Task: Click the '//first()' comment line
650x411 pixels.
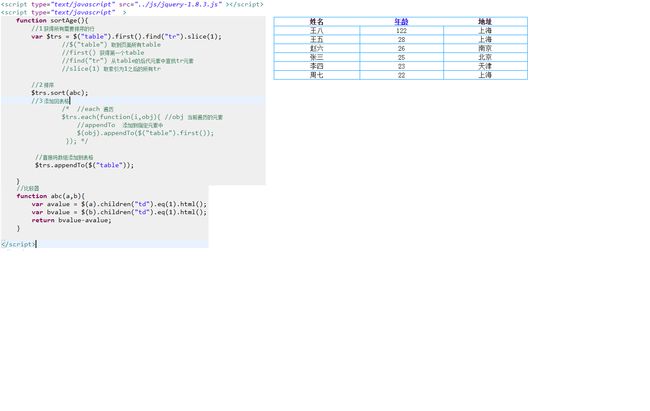Action: tap(103, 53)
